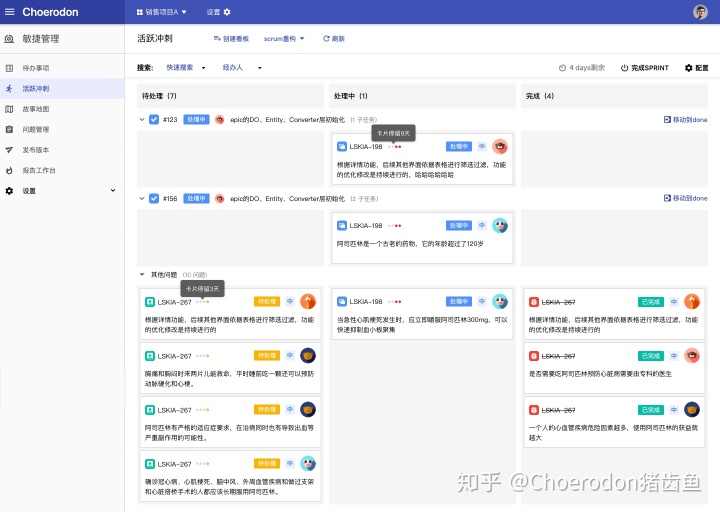Image resolution: width=720 pixels, height=512 pixels.
Task: Click 移动到done link for #123
Action: tap(686, 119)
